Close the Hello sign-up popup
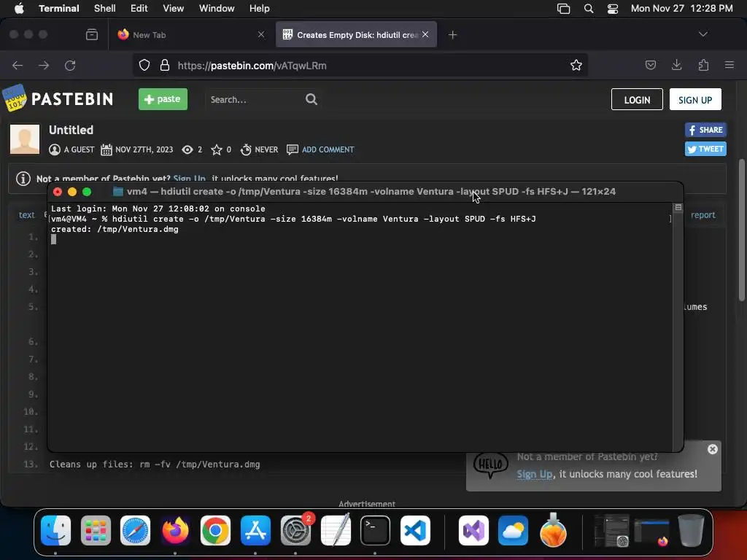 pos(712,449)
